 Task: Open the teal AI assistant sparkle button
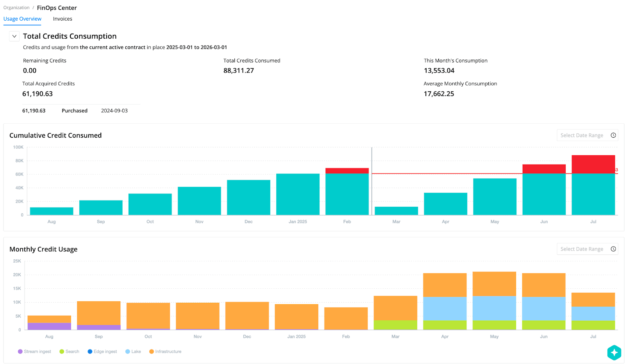pyautogui.click(x=614, y=352)
